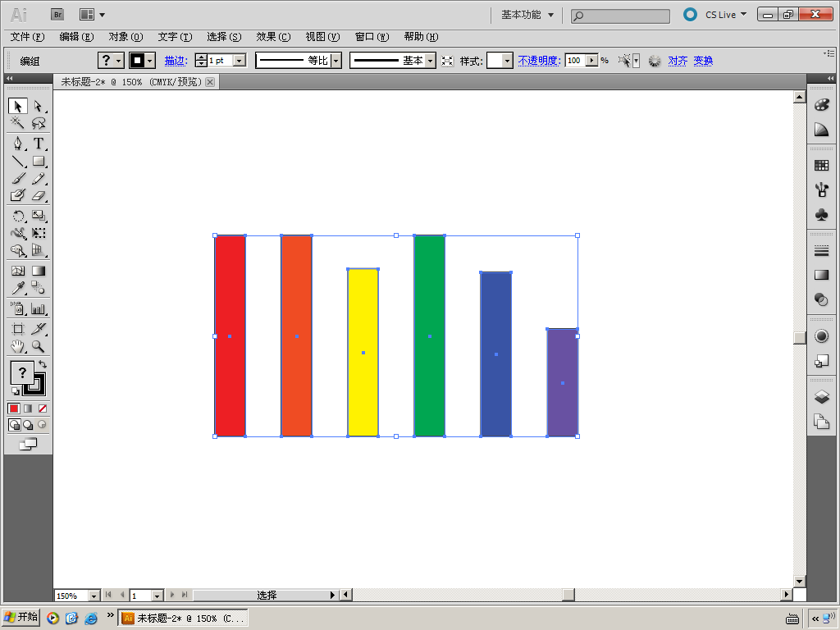
Task: Open the 对象 menu
Action: coord(126,37)
